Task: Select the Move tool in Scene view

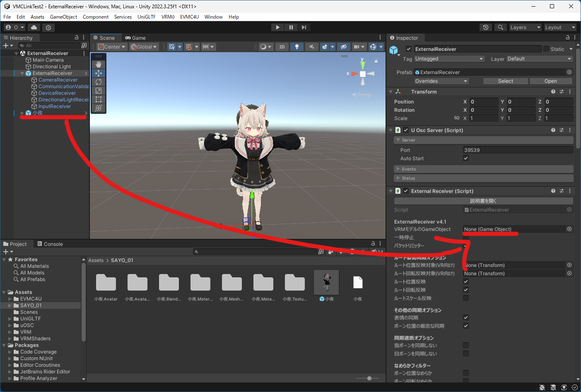Action: coord(99,73)
